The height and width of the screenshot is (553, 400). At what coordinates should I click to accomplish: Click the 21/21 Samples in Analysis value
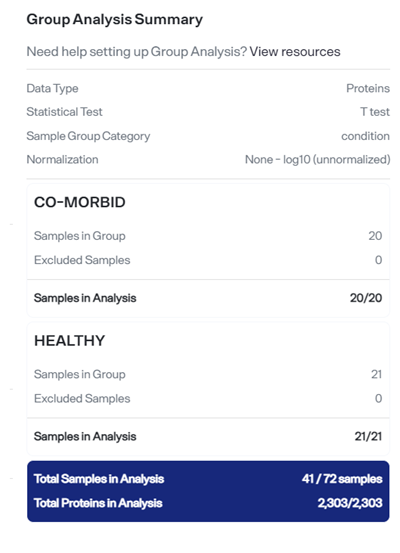click(x=368, y=437)
